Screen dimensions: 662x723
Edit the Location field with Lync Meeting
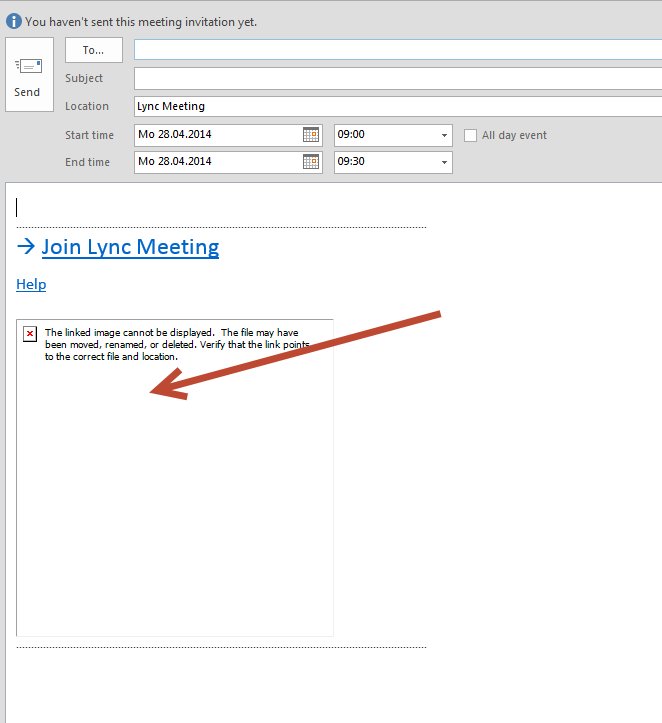point(398,106)
